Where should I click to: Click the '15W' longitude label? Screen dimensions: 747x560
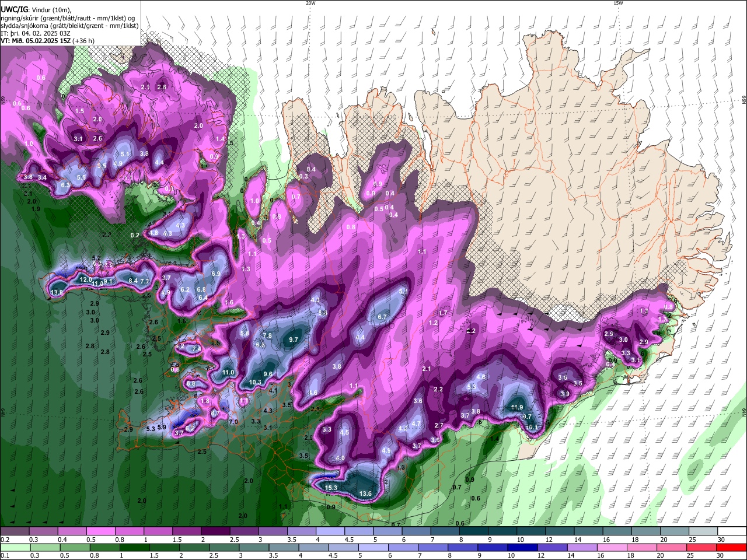[x=619, y=3]
